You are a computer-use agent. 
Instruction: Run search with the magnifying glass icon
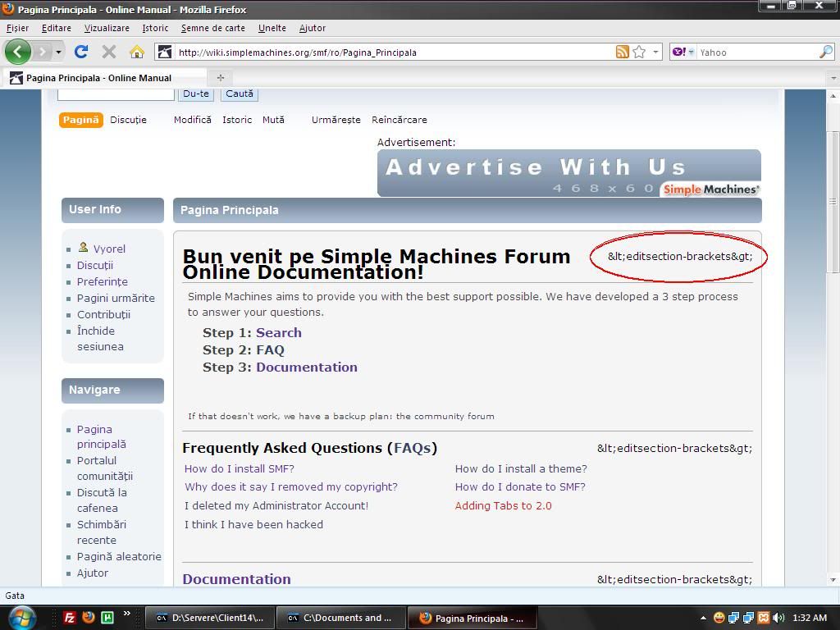coord(826,52)
